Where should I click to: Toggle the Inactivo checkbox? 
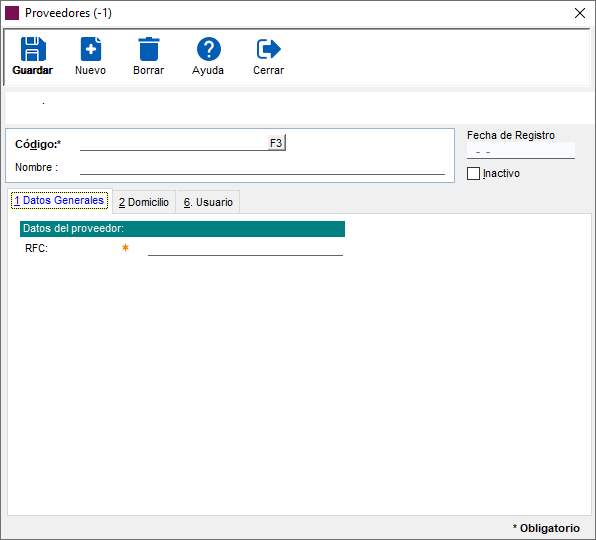click(x=473, y=174)
